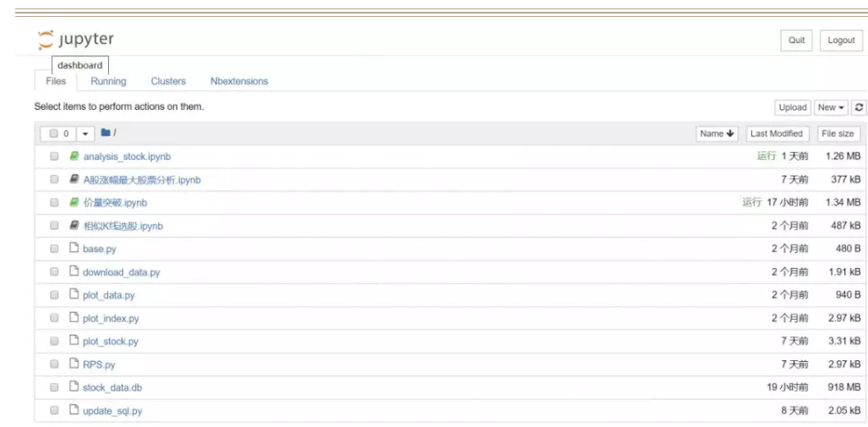This screenshot has height=427, width=868.
Task: Click the file icon beside download_data.py
Action: click(74, 271)
